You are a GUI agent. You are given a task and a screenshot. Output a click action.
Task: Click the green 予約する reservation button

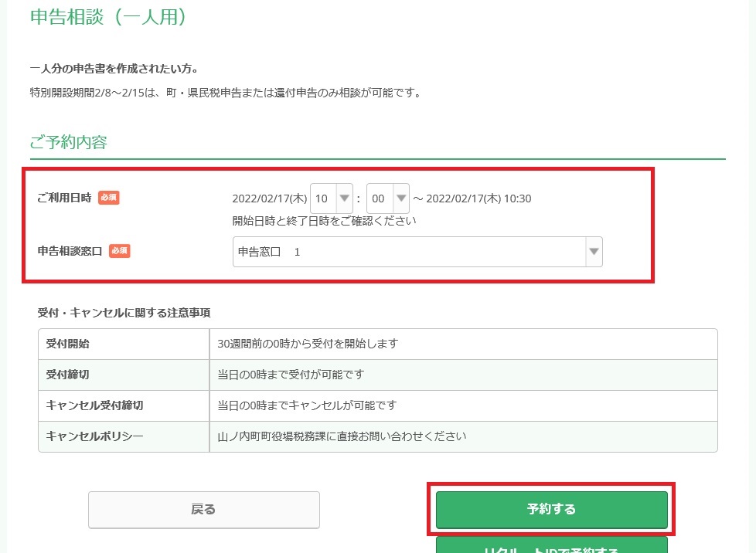[x=552, y=510]
